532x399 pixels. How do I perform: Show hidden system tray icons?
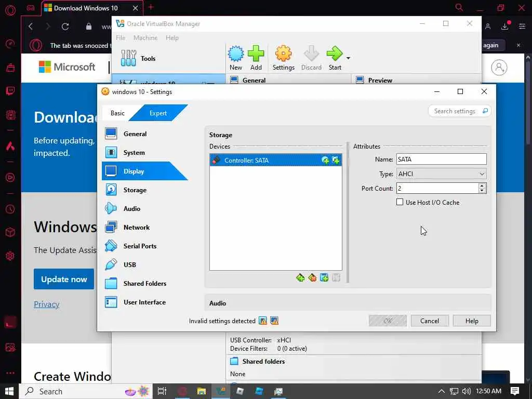[x=441, y=391]
